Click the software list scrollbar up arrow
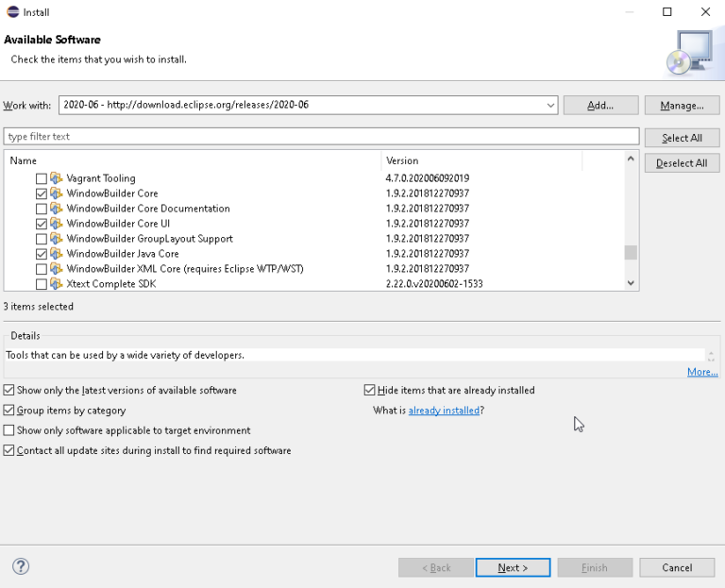Viewport: 725px width, 588px height. click(631, 159)
